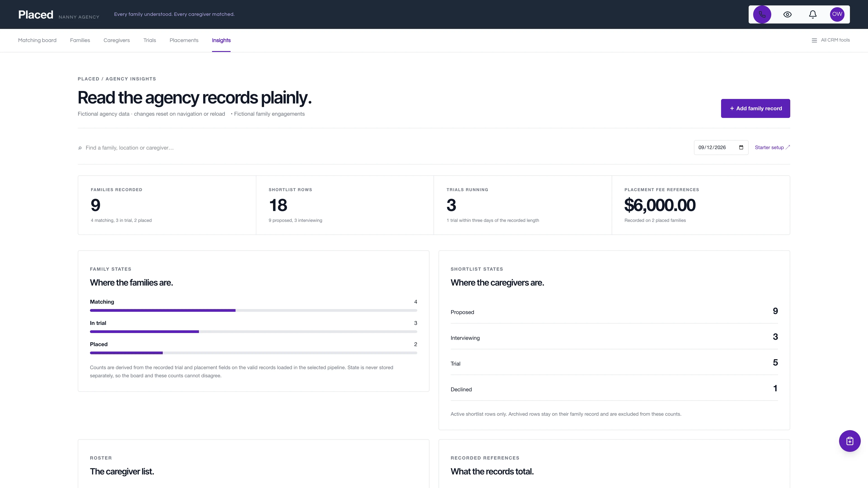
Task: Click the Placed progress bar
Action: (253, 353)
